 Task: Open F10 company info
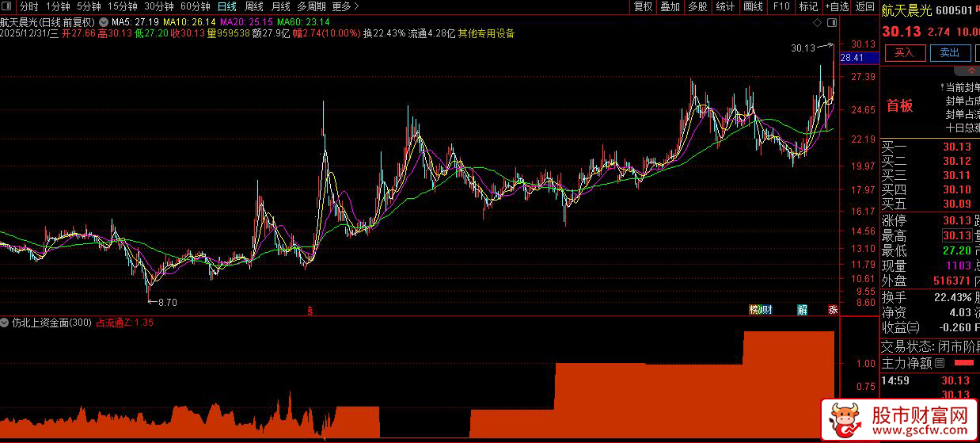[x=781, y=6]
